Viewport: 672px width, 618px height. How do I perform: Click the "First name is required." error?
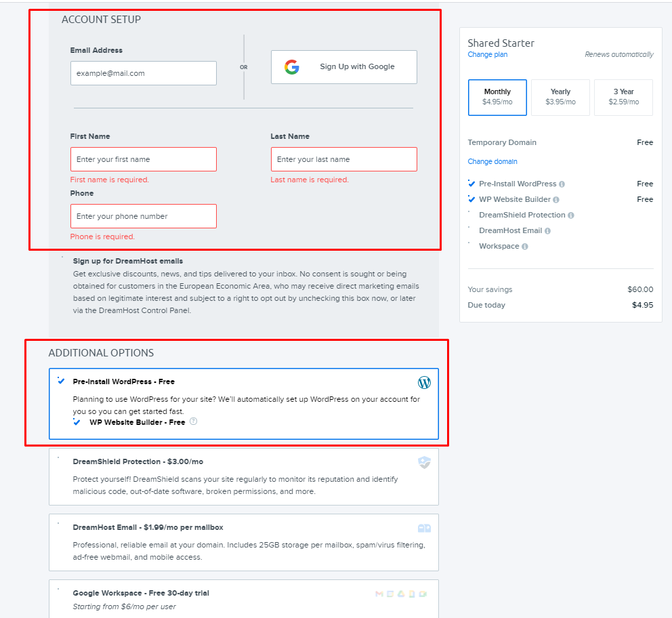click(109, 180)
